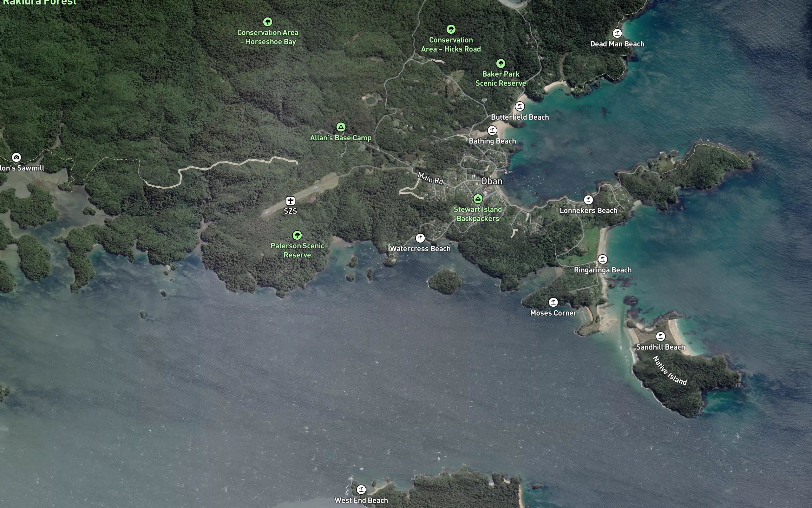812x508 pixels.
Task: Select the Butterfield Beach text label
Action: pyautogui.click(x=520, y=117)
